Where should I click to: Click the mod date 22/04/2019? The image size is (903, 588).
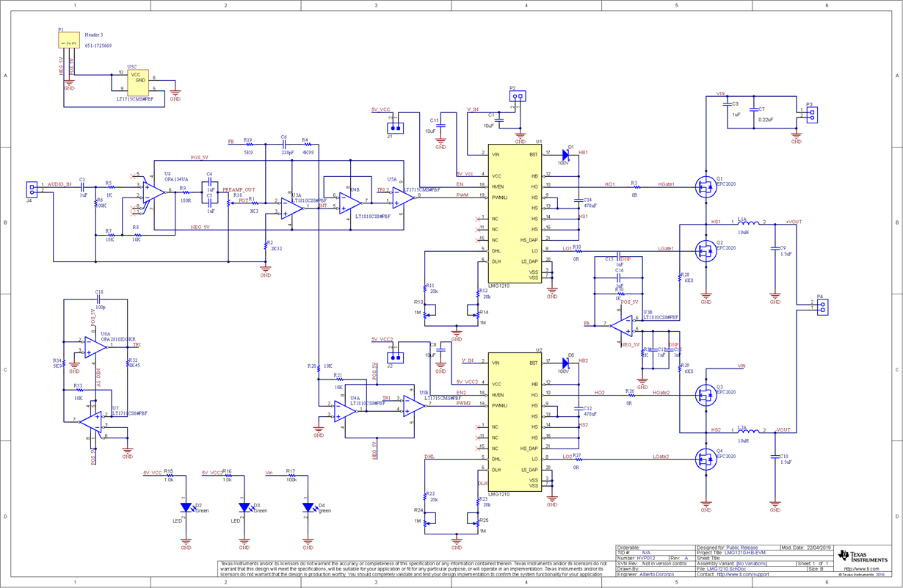820,548
